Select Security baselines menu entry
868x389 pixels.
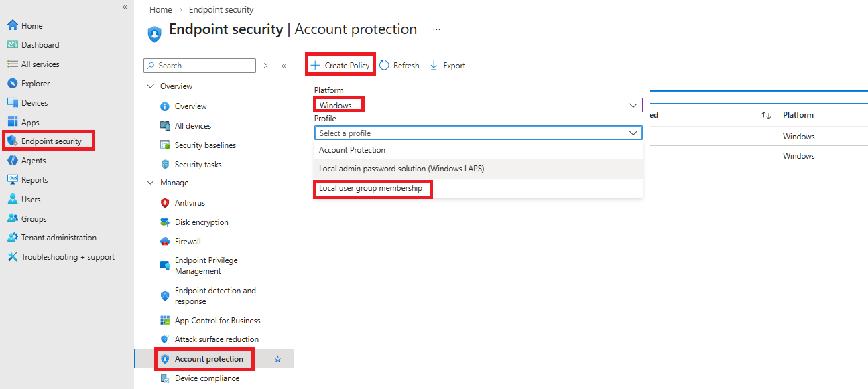[x=205, y=145]
